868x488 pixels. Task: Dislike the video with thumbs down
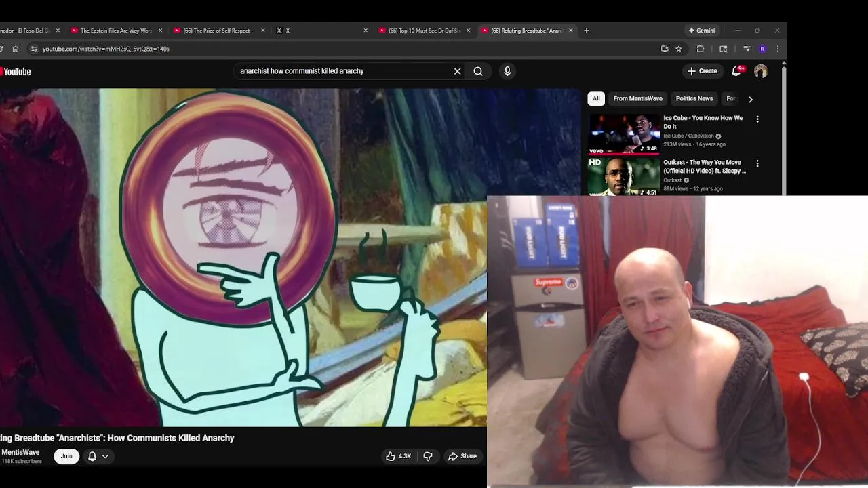pos(428,456)
